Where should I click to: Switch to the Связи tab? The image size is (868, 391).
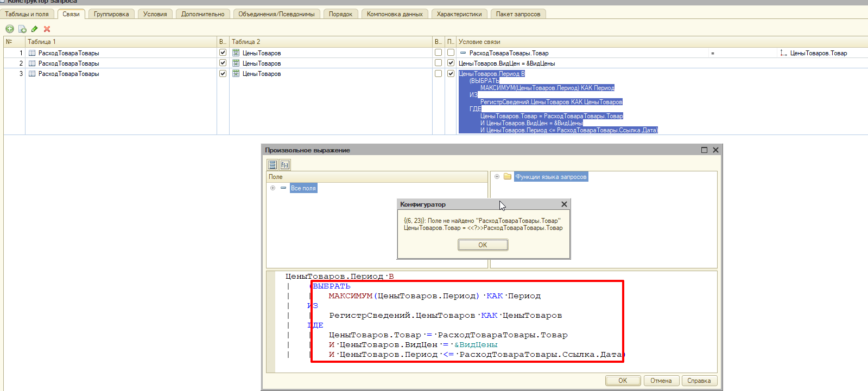pos(71,14)
